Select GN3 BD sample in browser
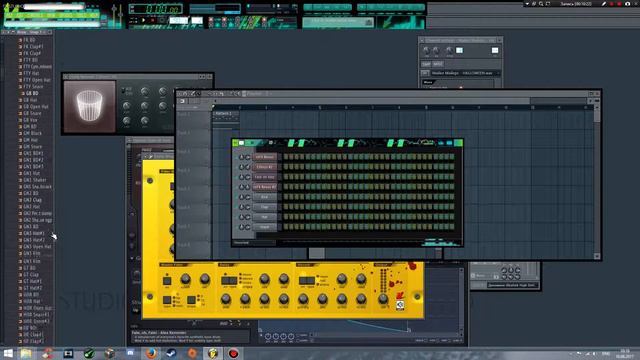The image size is (640, 360). [31, 227]
